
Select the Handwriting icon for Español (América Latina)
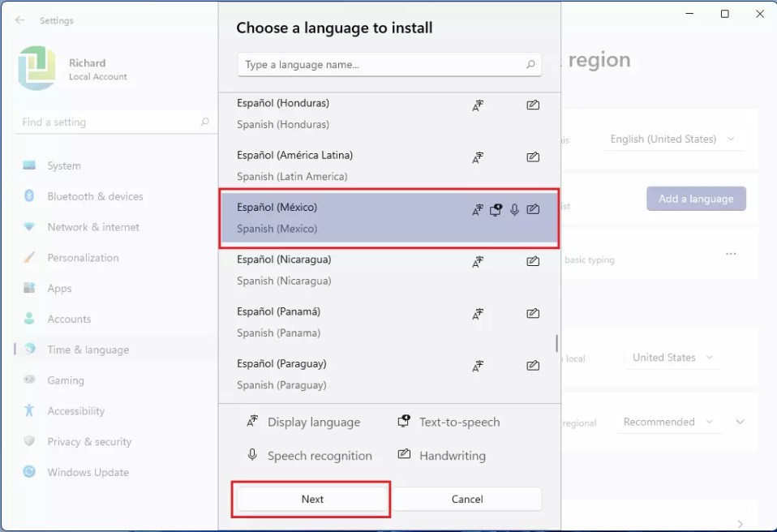pos(533,157)
